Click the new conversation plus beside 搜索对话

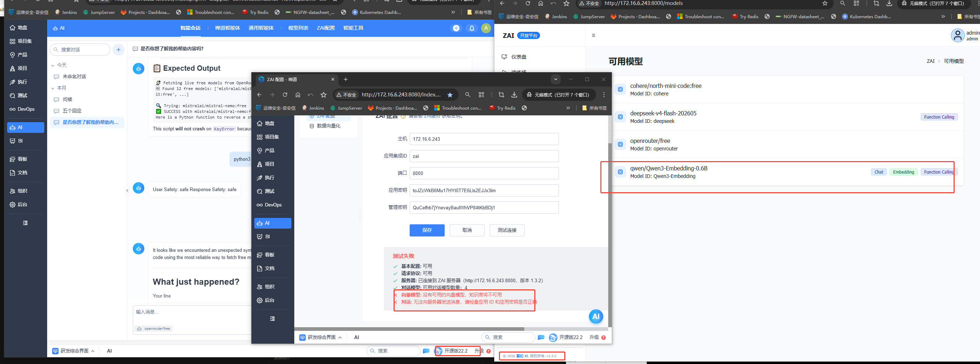pyautogui.click(x=118, y=50)
